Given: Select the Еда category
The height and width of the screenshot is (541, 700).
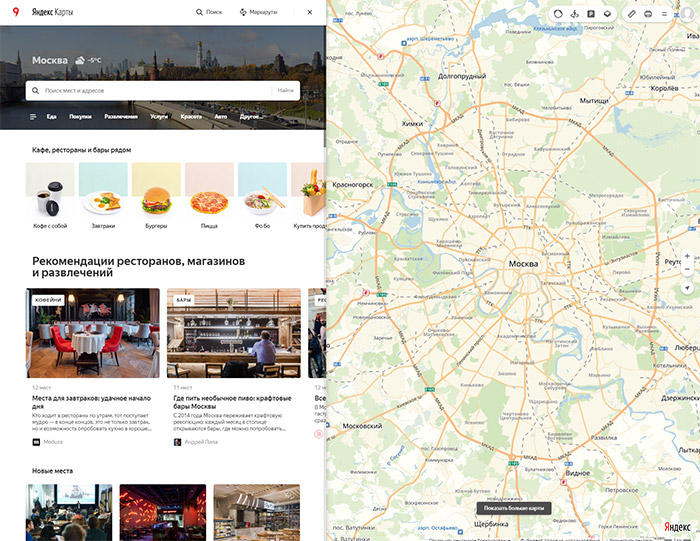Looking at the screenshot, I should 51,117.
